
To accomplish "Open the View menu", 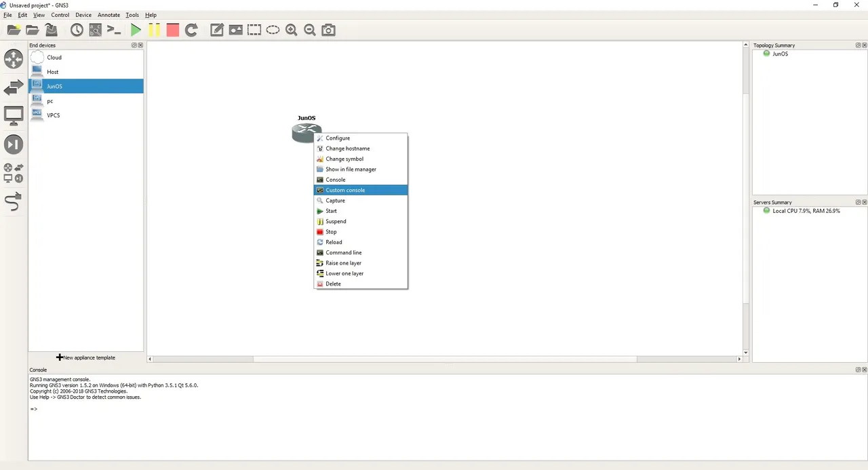I will 39,15.
